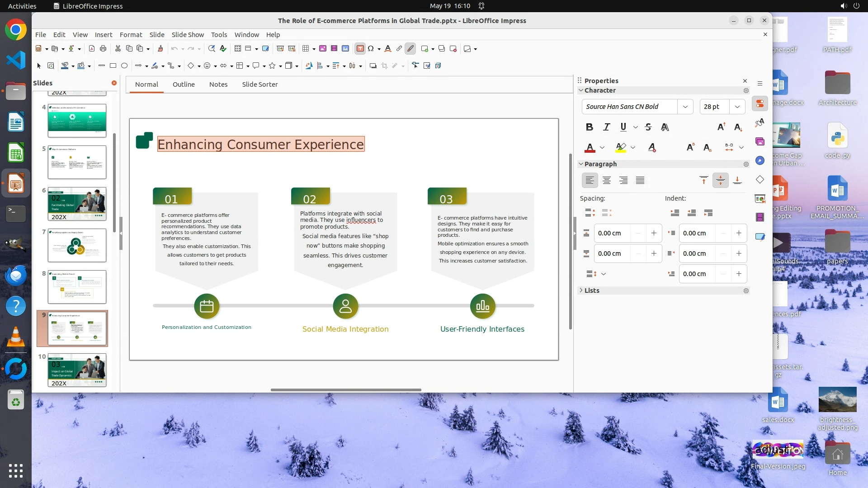This screenshot has height=488, width=868.
Task: Toggle Italic formatting button
Action: (x=606, y=127)
